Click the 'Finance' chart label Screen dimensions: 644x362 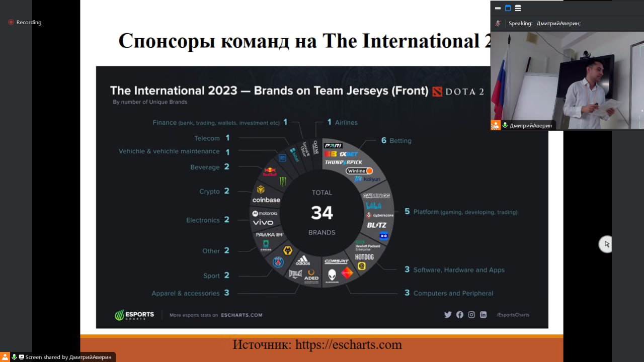[x=220, y=122]
